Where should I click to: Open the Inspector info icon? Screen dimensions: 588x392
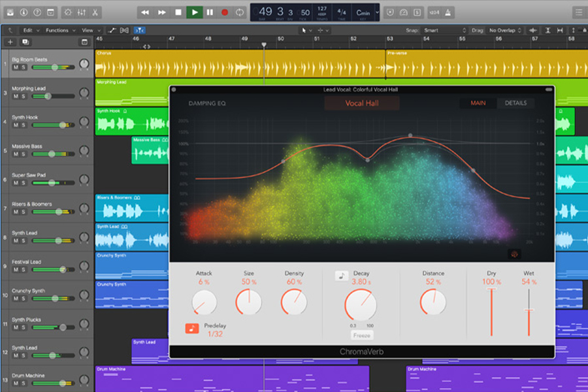click(24, 12)
